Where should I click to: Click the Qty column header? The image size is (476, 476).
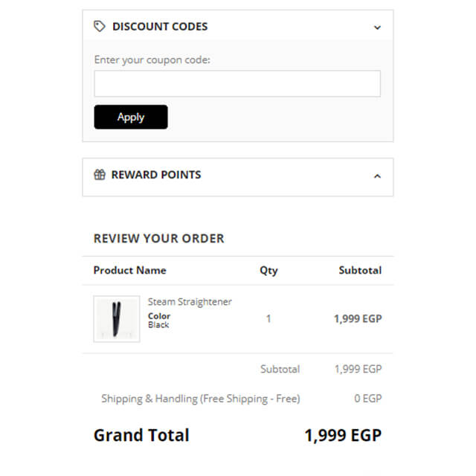pos(268,270)
